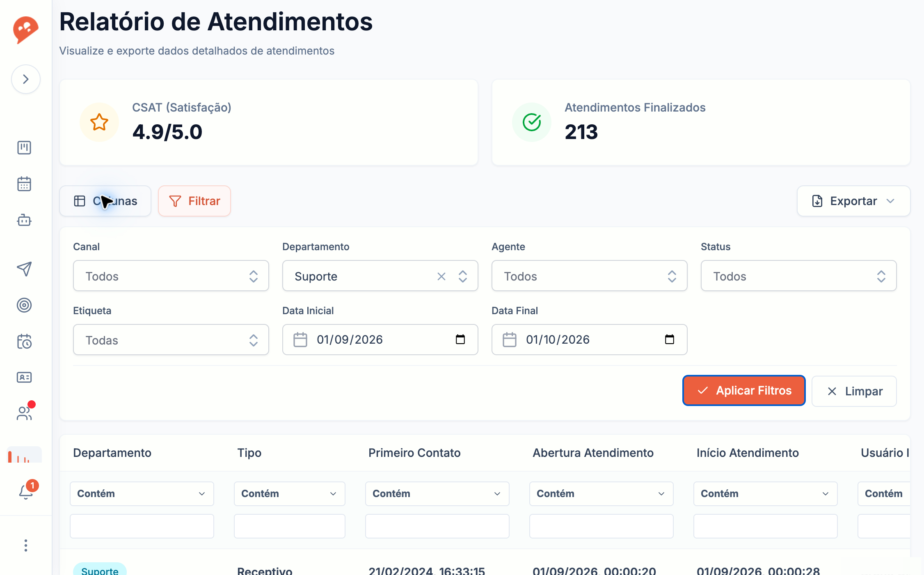Open the Status dropdown
Image resolution: width=924 pixels, height=575 pixels.
tap(798, 276)
